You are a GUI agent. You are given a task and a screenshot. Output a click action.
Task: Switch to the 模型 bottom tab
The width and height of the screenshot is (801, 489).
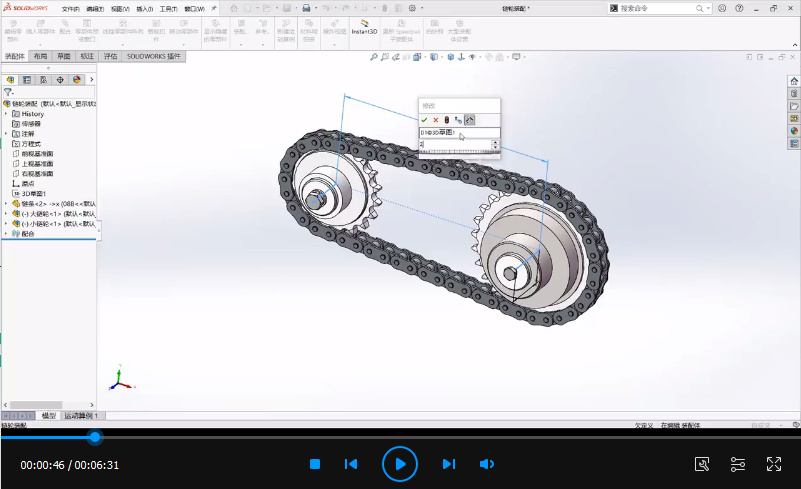[x=49, y=416]
